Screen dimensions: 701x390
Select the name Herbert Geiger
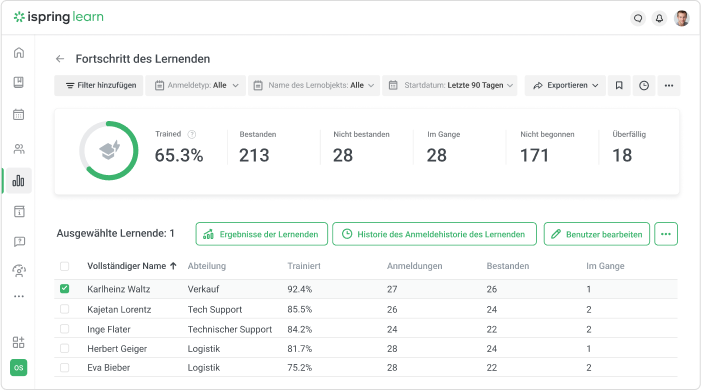click(117, 349)
